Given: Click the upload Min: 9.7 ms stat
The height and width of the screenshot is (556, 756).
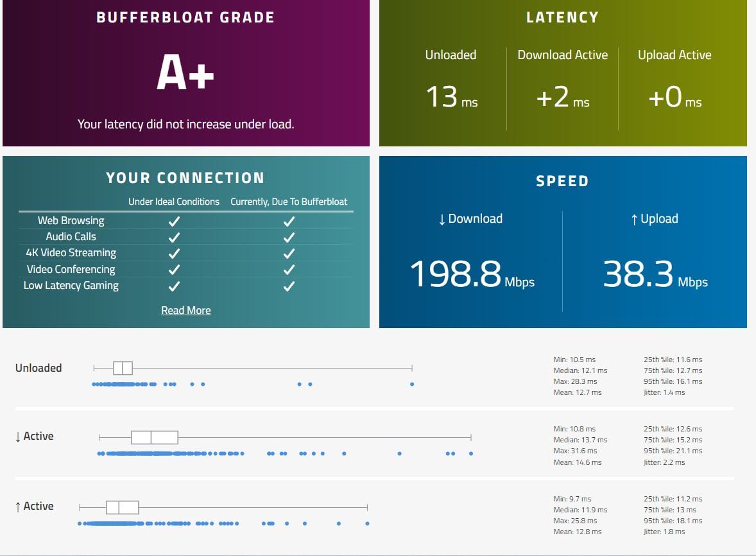Looking at the screenshot, I should pyautogui.click(x=572, y=499).
